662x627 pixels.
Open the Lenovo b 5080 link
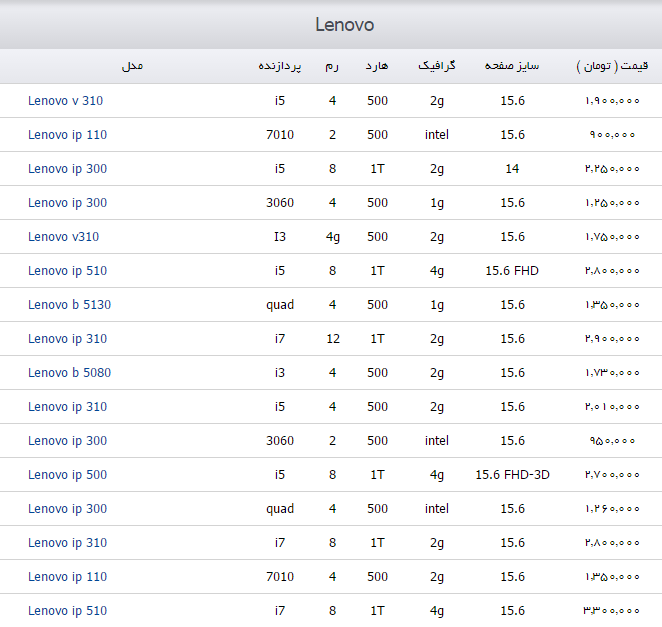click(x=69, y=372)
